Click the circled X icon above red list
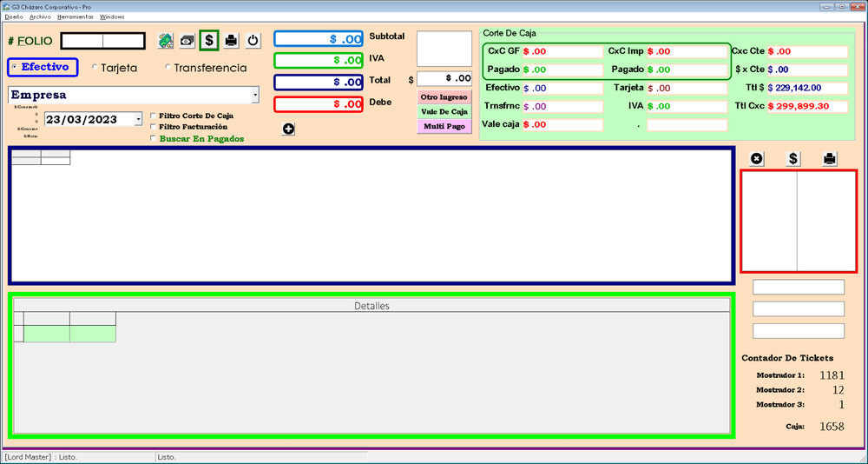868x464 pixels. (757, 159)
